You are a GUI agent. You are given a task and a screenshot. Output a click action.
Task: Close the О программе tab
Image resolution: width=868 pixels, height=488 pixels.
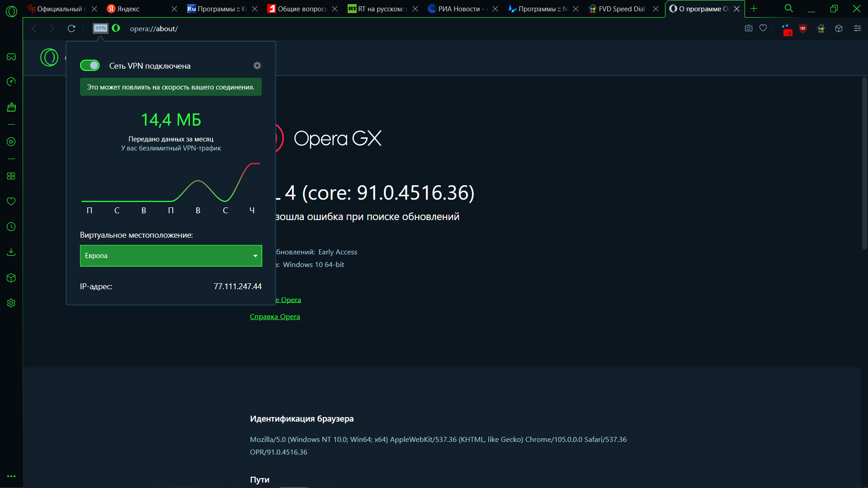click(x=736, y=9)
